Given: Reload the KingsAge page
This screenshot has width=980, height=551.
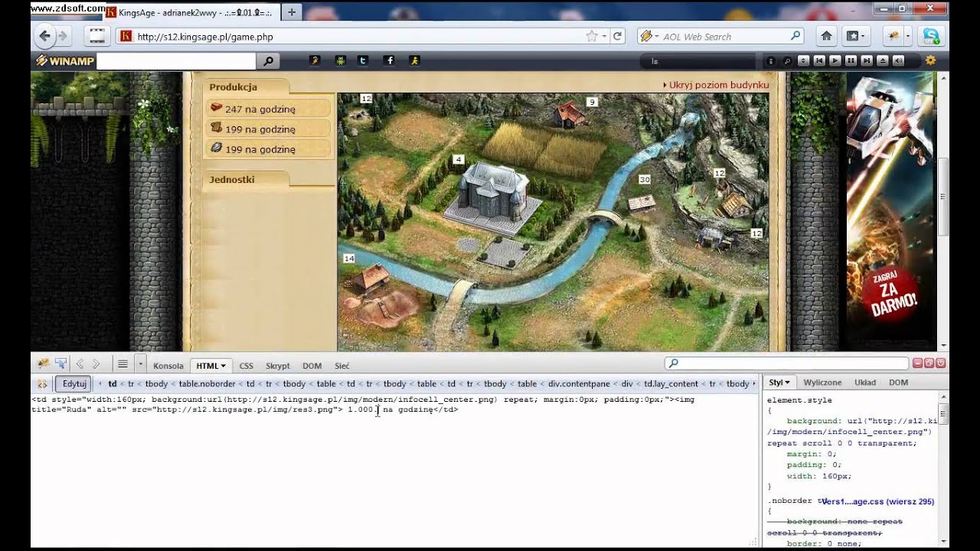Looking at the screenshot, I should coord(618,36).
